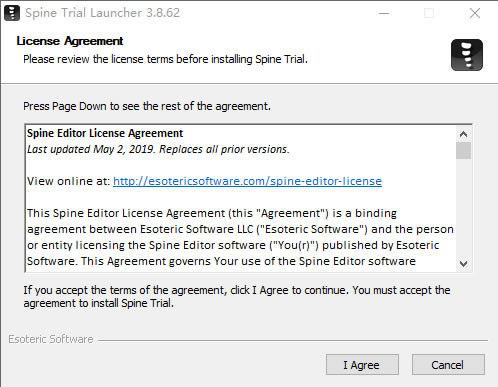Click the license text scrollbar thumb
The height and width of the screenshot is (387, 498).
463,151
